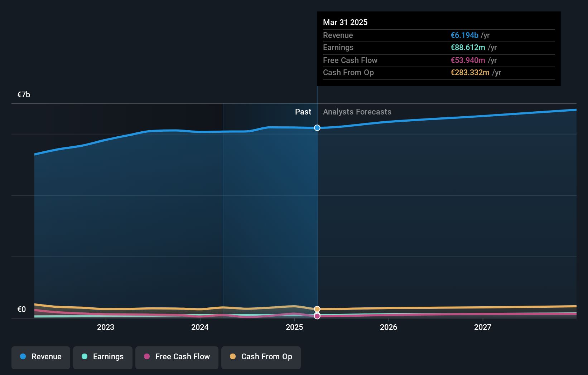
Task: Switch to the Past section of chart
Action: [x=303, y=112]
